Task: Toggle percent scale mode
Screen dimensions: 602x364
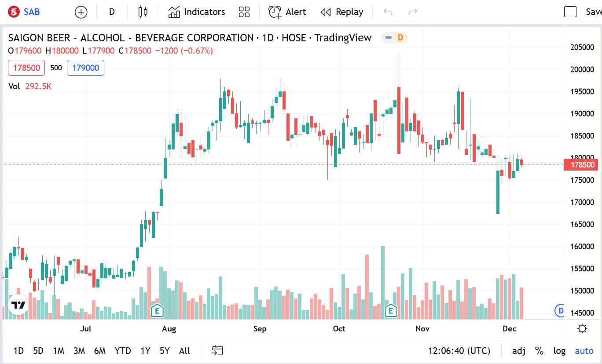Action: click(539, 351)
